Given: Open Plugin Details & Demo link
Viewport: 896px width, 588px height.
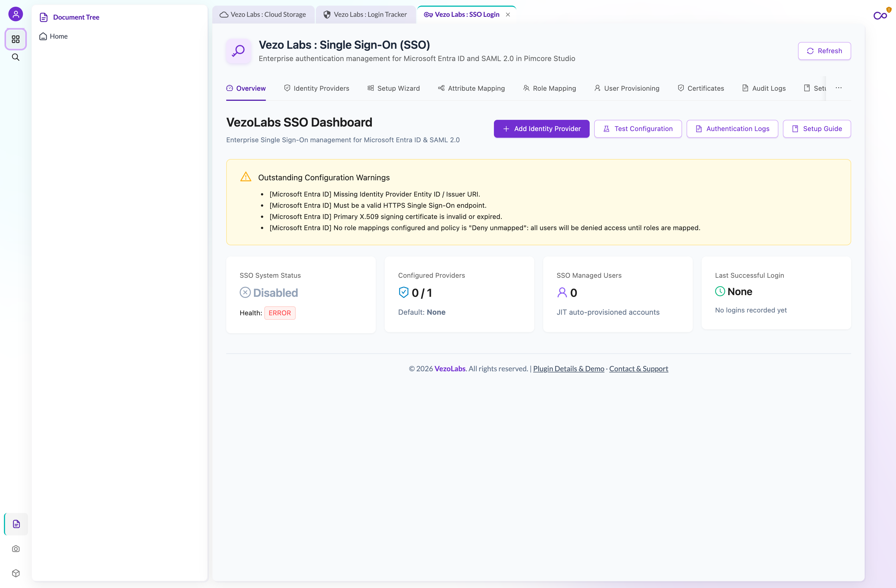Looking at the screenshot, I should [x=568, y=368].
